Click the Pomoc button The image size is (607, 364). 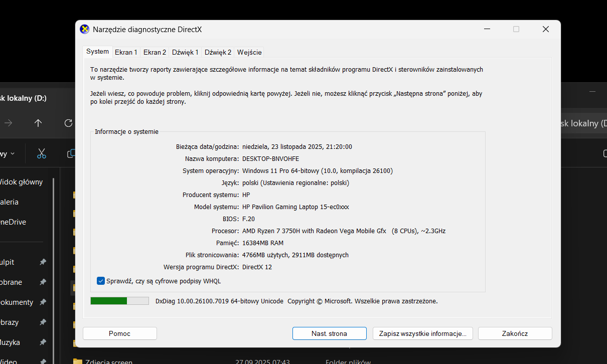pos(119,333)
